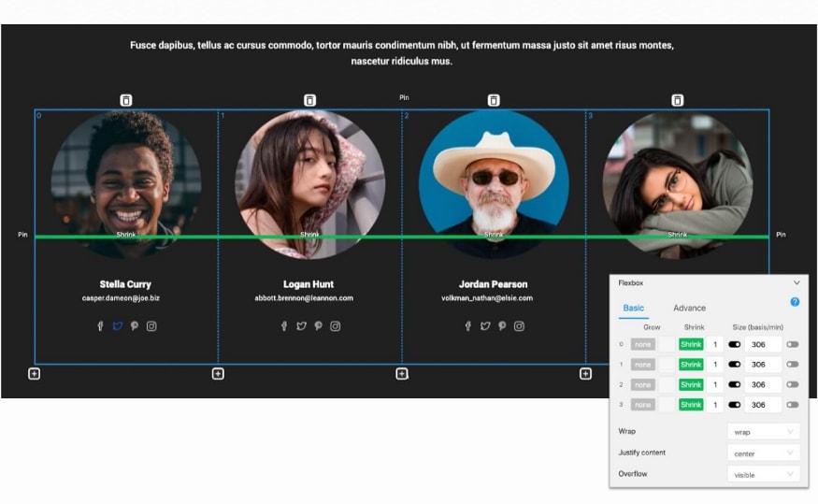This screenshot has height=504, width=818.
Task: Click Jordan Pearson's Instagram icon
Action: click(519, 326)
